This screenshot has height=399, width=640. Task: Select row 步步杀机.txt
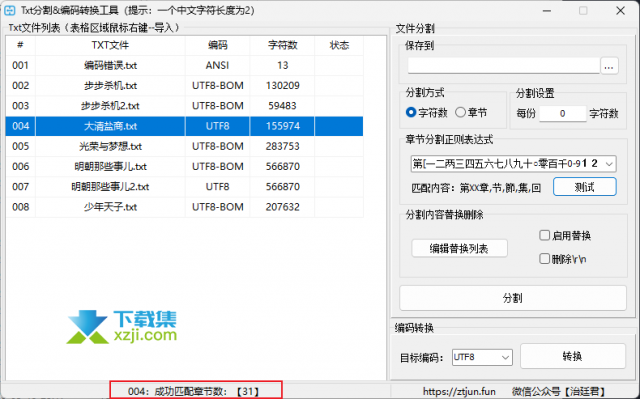(x=184, y=86)
